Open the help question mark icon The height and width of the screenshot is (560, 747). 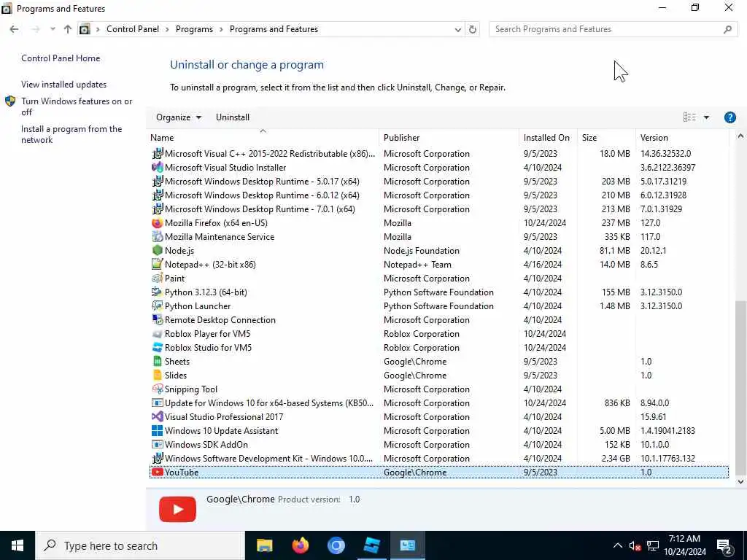[x=729, y=117]
